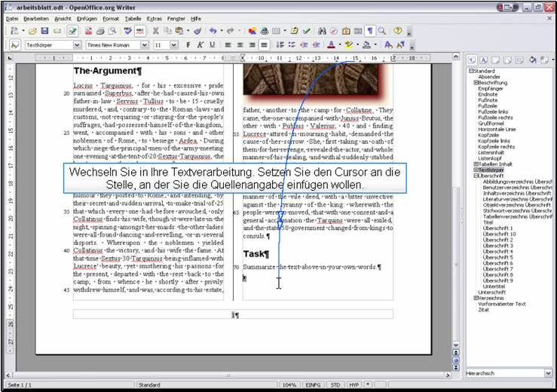Open the Help question mark icon
The height and width of the screenshot is (392, 557).
click(x=397, y=31)
